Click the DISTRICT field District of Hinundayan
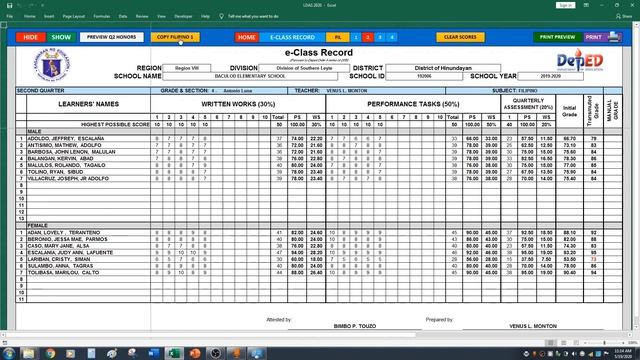 [x=443, y=68]
